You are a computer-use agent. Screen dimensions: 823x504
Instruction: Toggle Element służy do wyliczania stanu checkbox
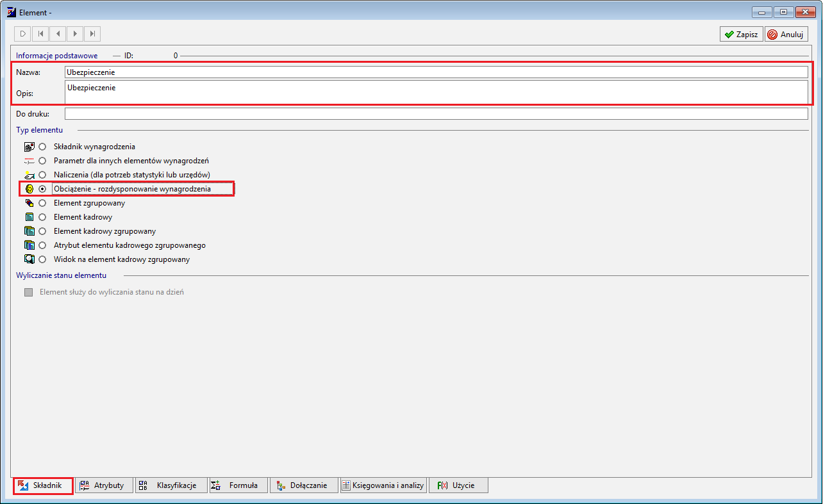coord(28,292)
